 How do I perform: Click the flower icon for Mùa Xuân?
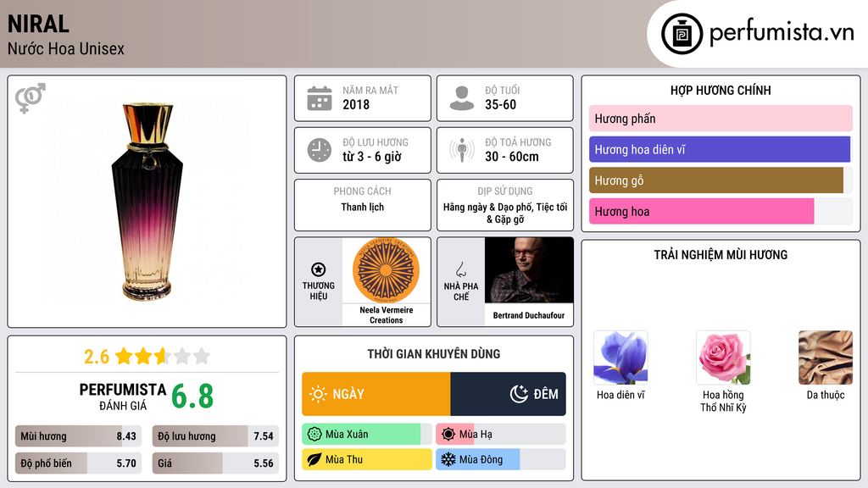coord(314,435)
